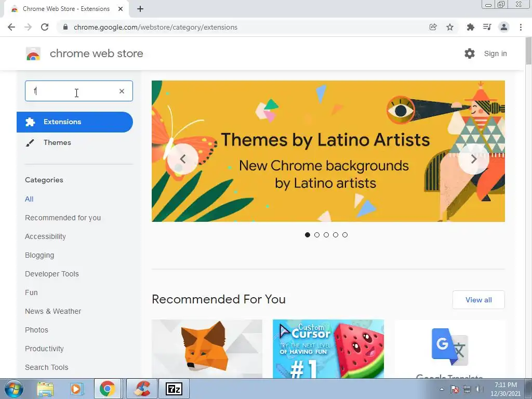
Task: Open the Blogging category
Action: [x=39, y=255]
